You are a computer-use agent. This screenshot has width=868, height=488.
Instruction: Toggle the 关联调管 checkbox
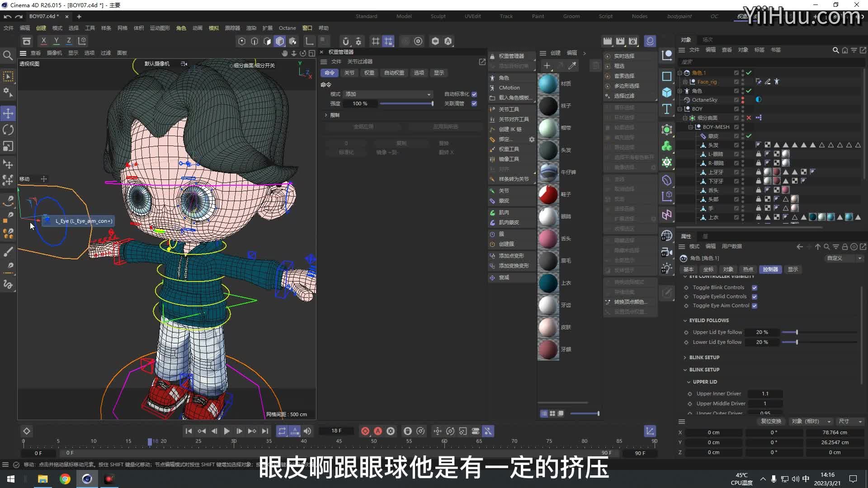click(x=474, y=104)
